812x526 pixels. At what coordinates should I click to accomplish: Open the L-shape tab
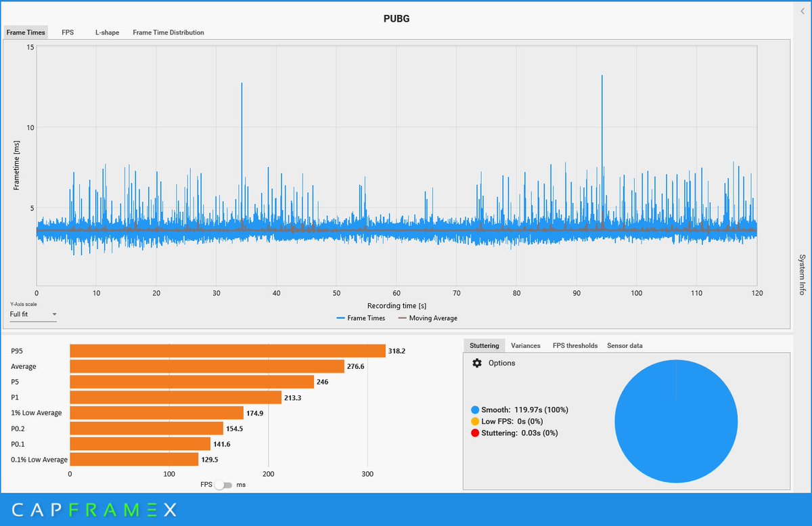point(107,32)
